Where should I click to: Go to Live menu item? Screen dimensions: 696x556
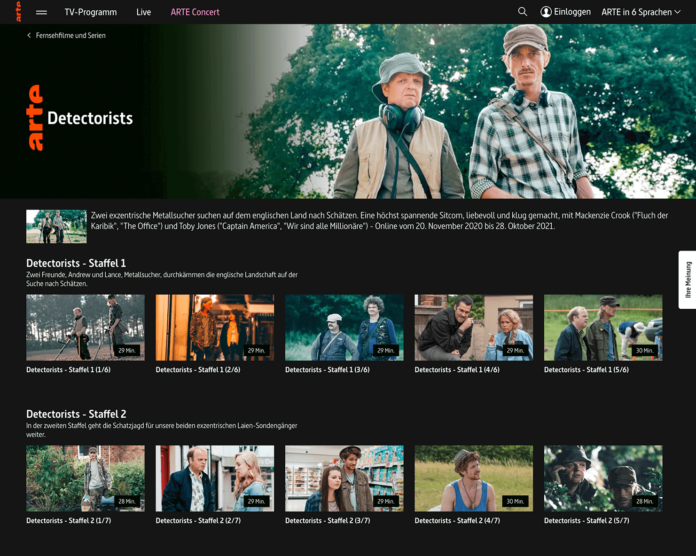[143, 12]
